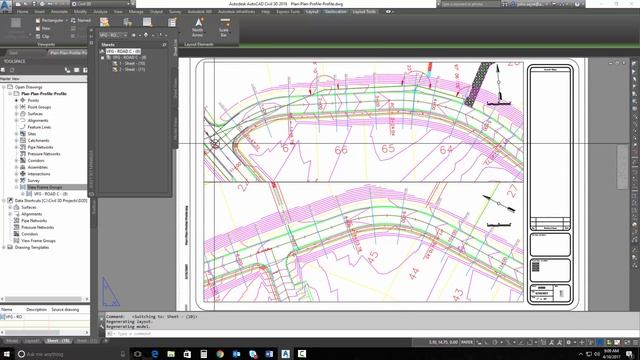Open the Annotate ribbon tab
The image size is (640, 360).
coord(59,12)
